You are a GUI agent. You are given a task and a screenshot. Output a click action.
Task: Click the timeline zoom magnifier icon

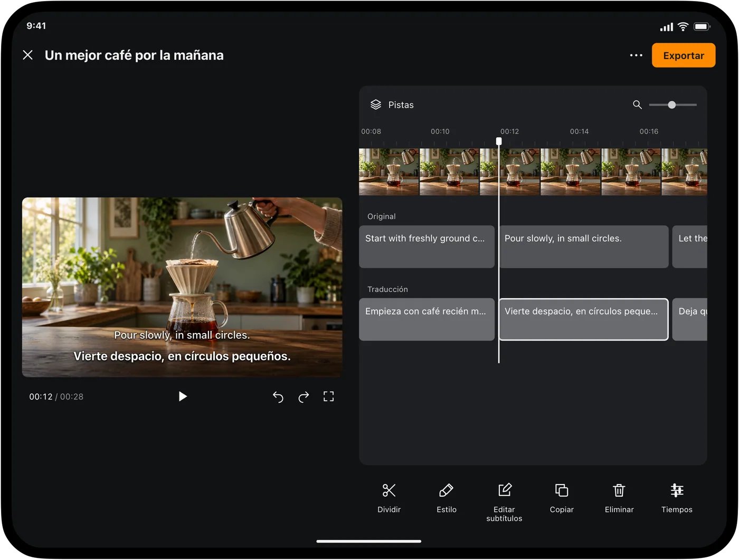pos(638,105)
